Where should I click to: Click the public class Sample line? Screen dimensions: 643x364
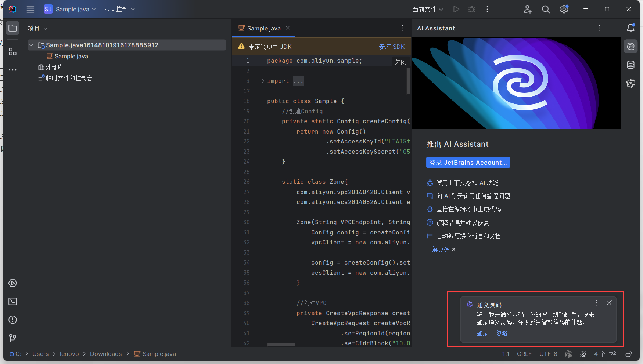[x=305, y=101]
